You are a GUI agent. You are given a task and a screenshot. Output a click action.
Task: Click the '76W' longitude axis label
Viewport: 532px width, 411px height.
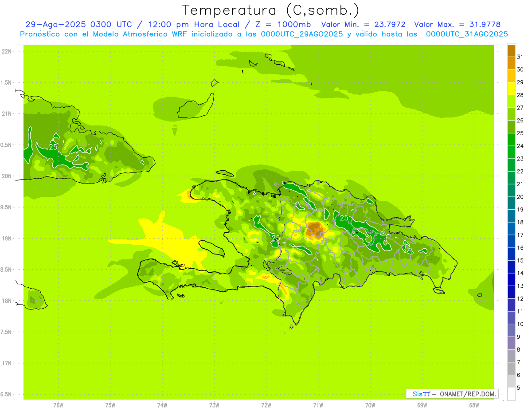[x=58, y=405]
